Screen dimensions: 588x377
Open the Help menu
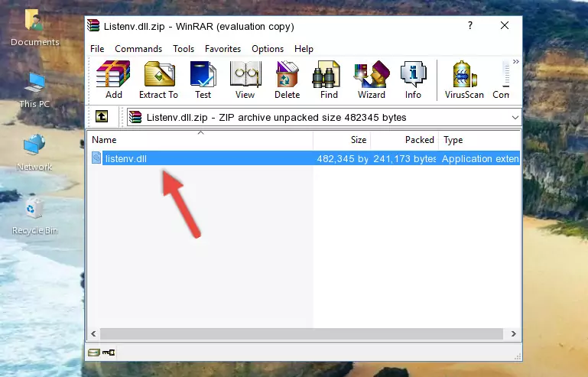point(304,49)
